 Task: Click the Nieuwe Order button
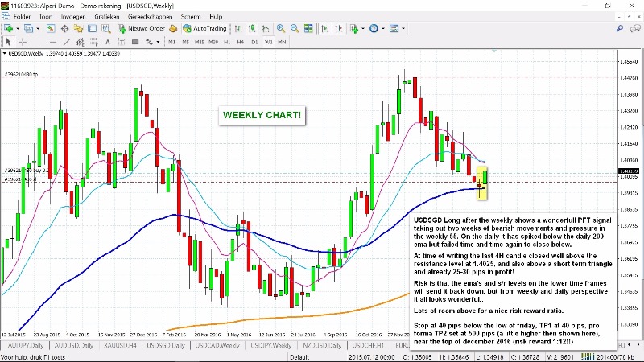tap(142, 28)
